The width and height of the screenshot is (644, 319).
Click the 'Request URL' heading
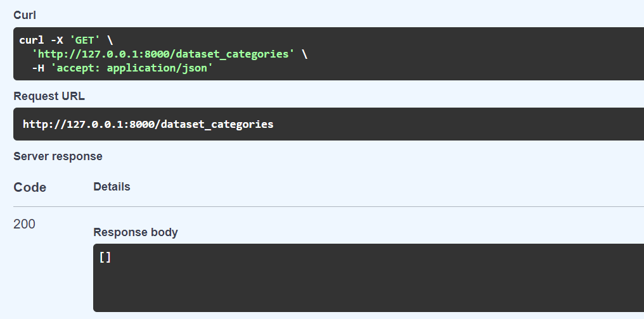49,96
